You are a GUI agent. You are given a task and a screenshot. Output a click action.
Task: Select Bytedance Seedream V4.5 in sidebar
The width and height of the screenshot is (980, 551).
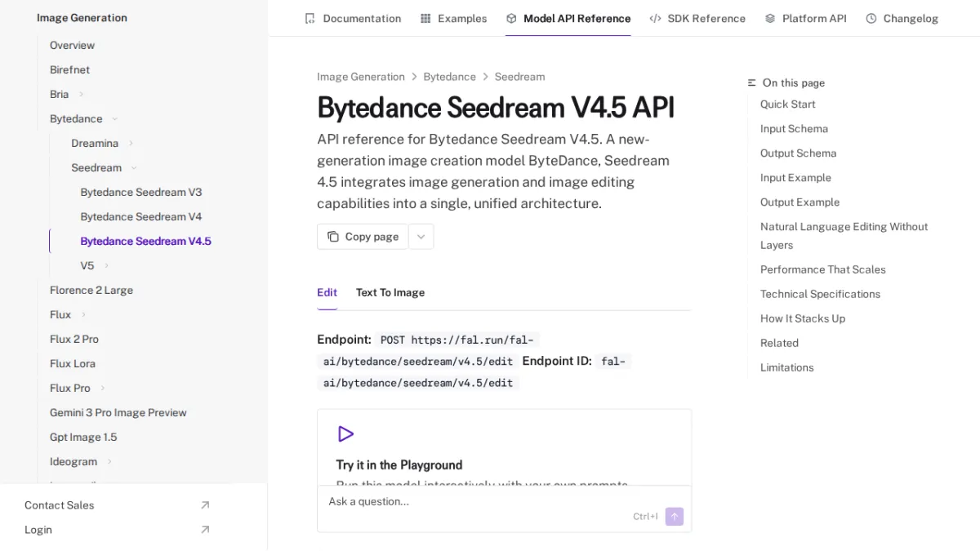[x=145, y=242]
